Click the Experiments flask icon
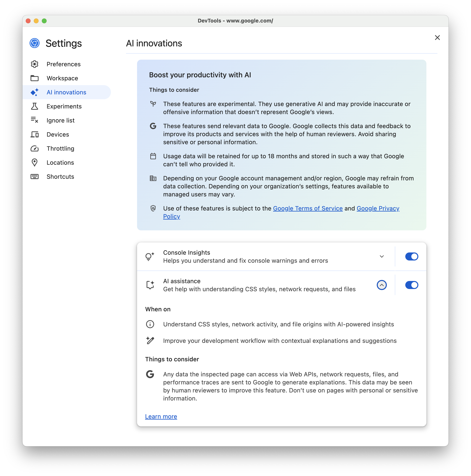Screen dimensions: 471x476 [35, 106]
